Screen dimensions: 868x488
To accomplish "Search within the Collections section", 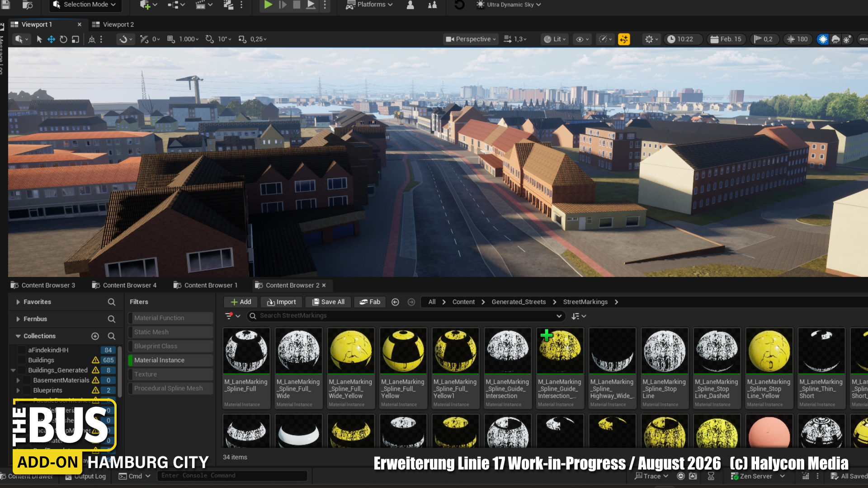I will (111, 336).
